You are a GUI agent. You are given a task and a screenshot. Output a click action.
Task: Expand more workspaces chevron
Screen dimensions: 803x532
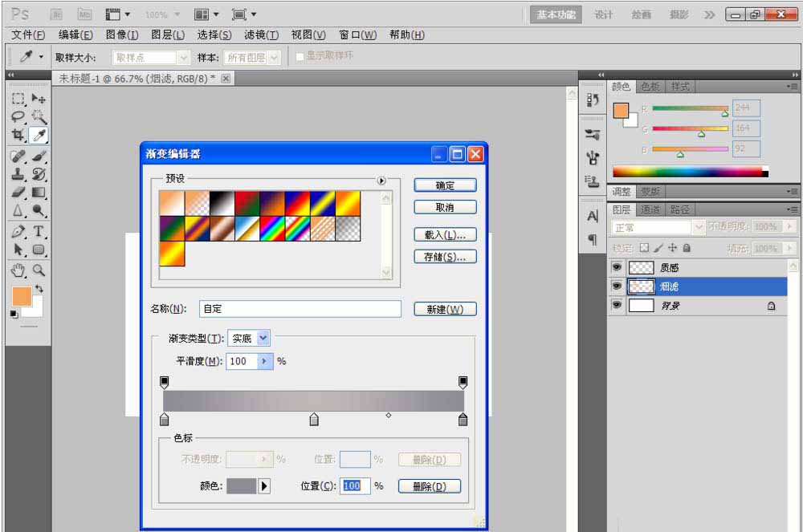coord(709,14)
